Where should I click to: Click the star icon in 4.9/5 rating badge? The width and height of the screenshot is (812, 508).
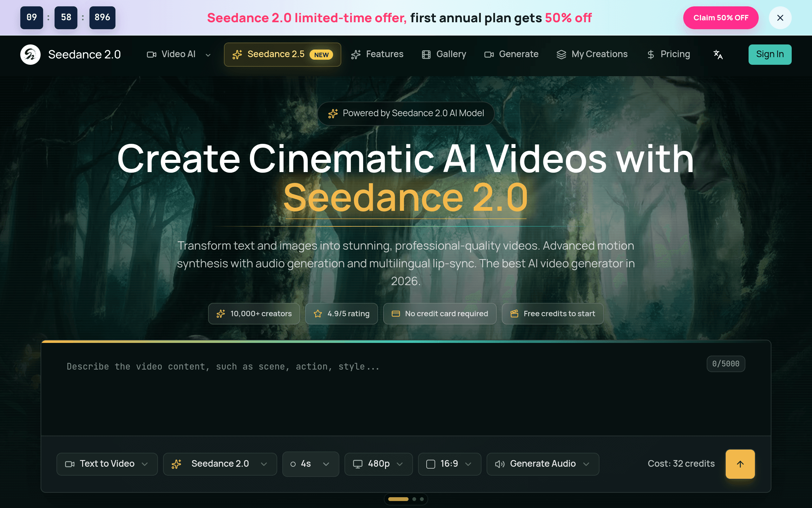point(318,314)
